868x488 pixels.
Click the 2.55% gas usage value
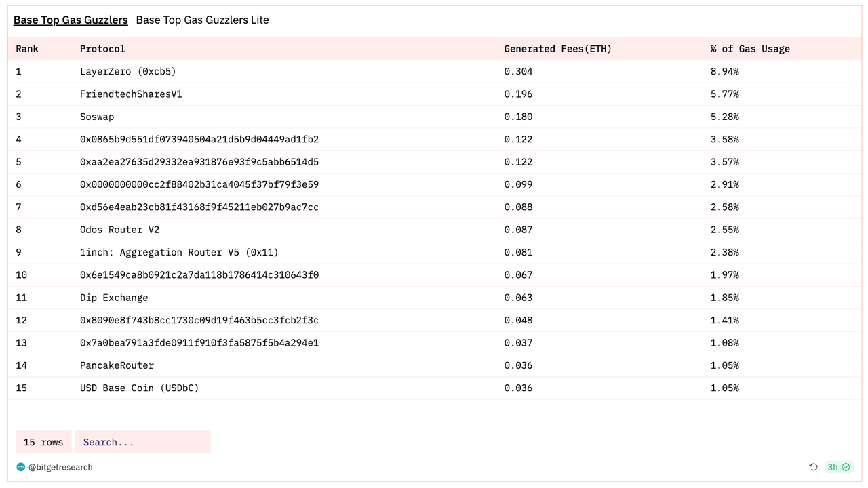[725, 230]
